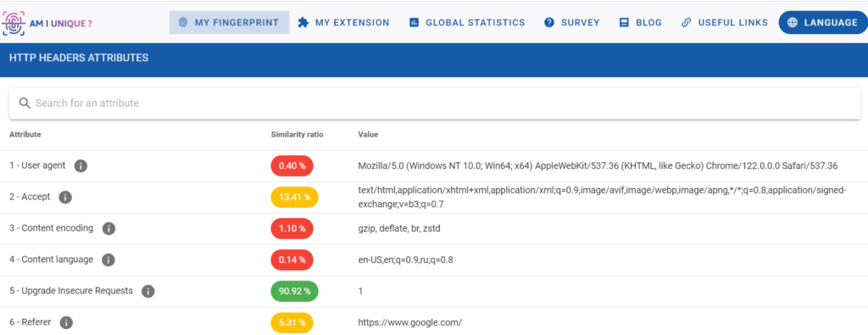The width and height of the screenshot is (868, 335).
Task: Click the Am I Unique fingerprint logo
Action: click(47, 23)
